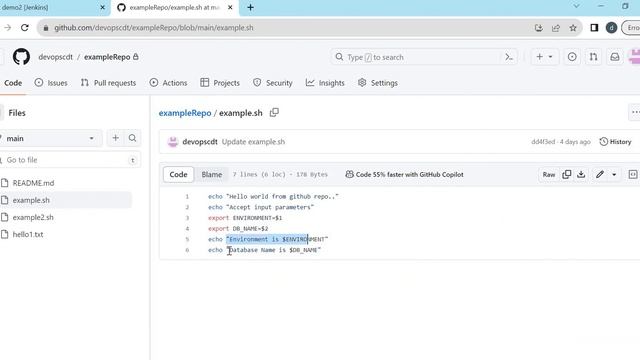Open commit author devopscdt link

[200, 142]
